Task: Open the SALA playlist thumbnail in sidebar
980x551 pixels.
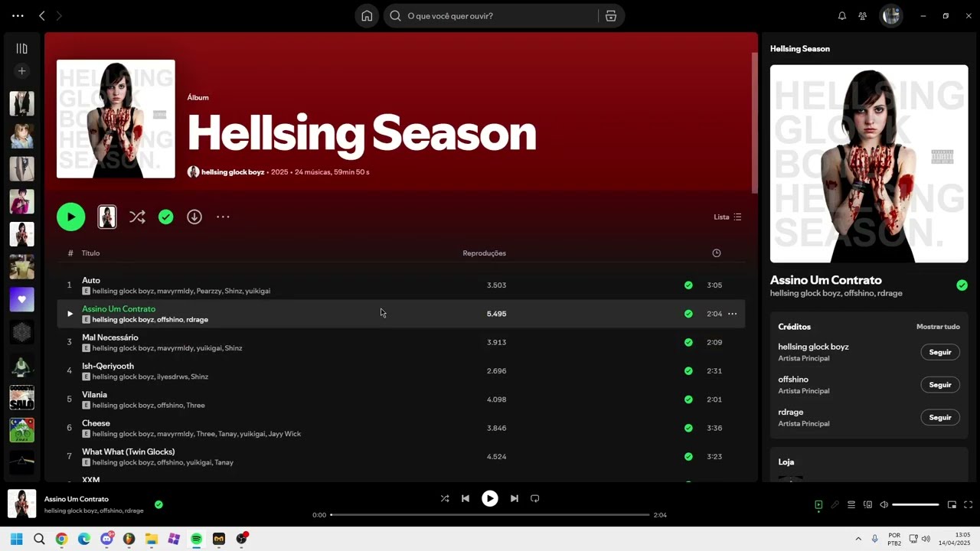Action: pyautogui.click(x=21, y=397)
